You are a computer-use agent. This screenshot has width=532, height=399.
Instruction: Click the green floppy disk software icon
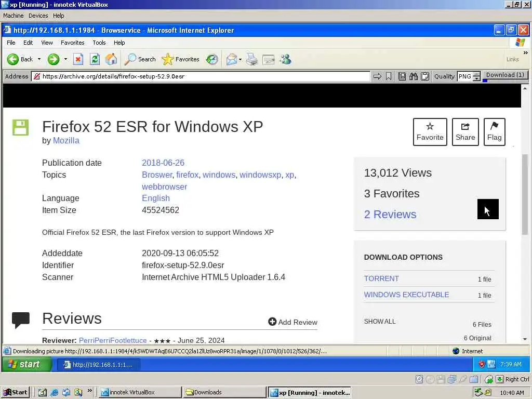[x=21, y=128]
